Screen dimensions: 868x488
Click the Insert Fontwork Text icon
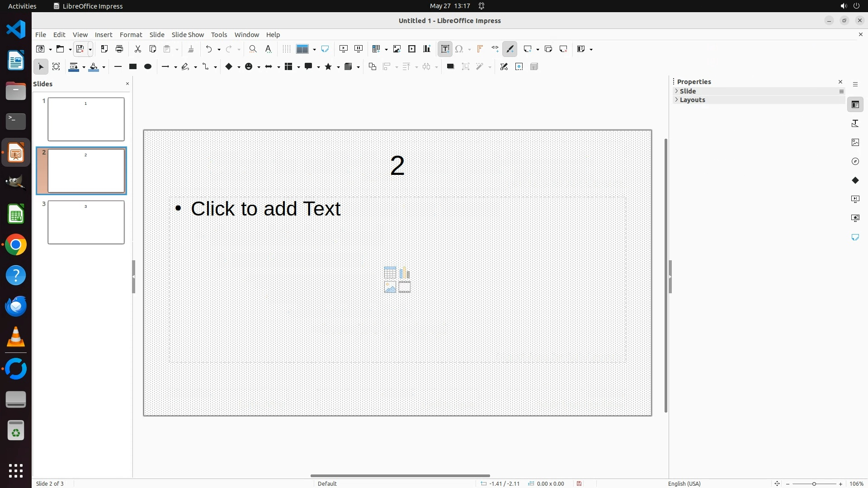(x=480, y=49)
